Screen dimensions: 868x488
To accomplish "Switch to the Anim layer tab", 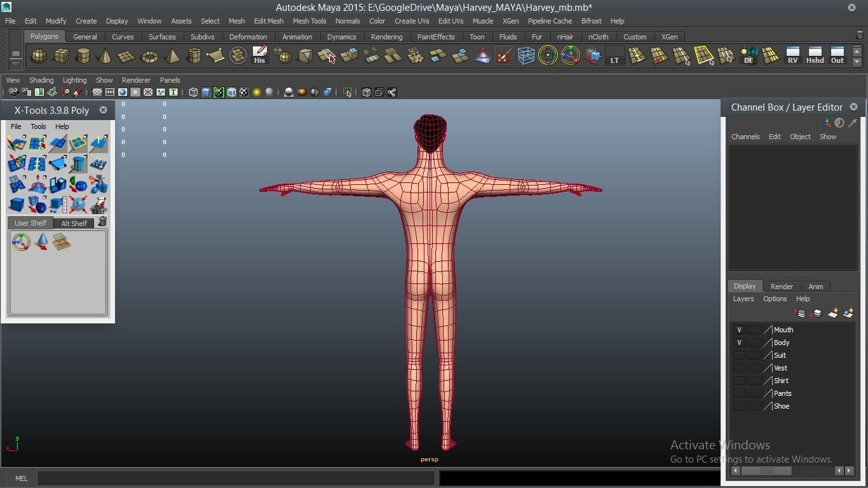I will 816,287.
